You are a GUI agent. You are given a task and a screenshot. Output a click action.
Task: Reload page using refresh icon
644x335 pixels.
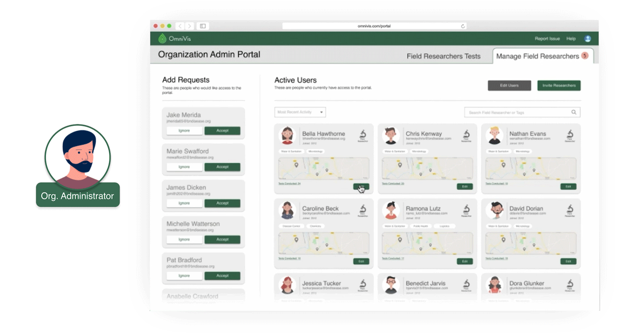tap(462, 26)
